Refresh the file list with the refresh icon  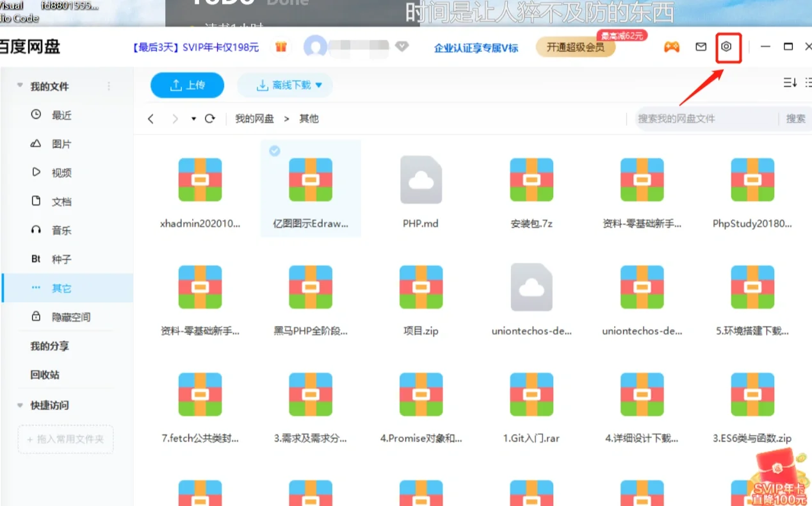coord(211,118)
